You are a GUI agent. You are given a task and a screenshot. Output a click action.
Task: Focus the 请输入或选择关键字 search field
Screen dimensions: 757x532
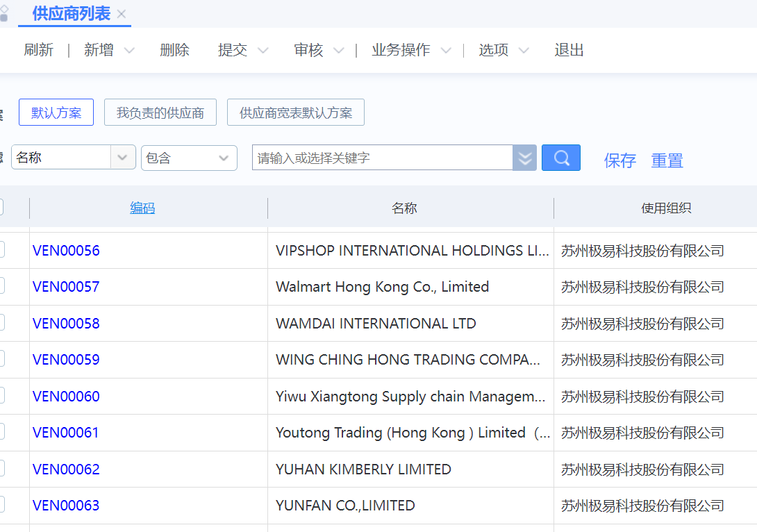(x=382, y=158)
